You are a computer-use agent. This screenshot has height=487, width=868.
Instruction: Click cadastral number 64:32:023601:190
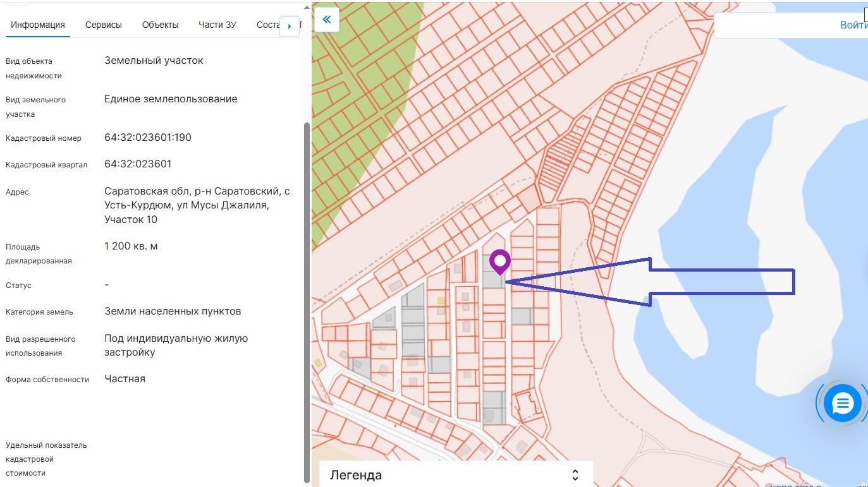point(148,138)
